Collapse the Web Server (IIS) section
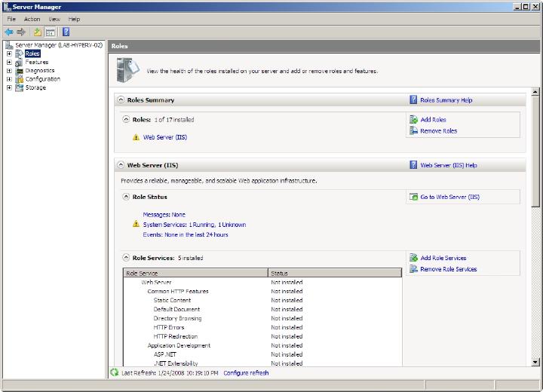 pos(121,165)
